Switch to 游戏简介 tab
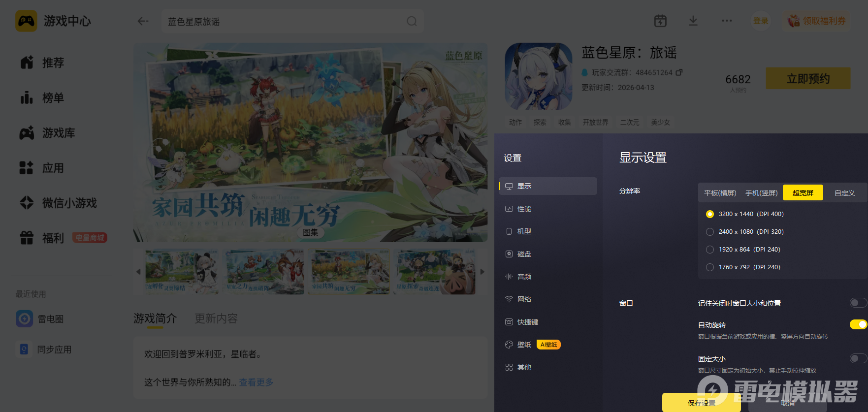Viewport: 868px width, 412px height. coord(155,318)
